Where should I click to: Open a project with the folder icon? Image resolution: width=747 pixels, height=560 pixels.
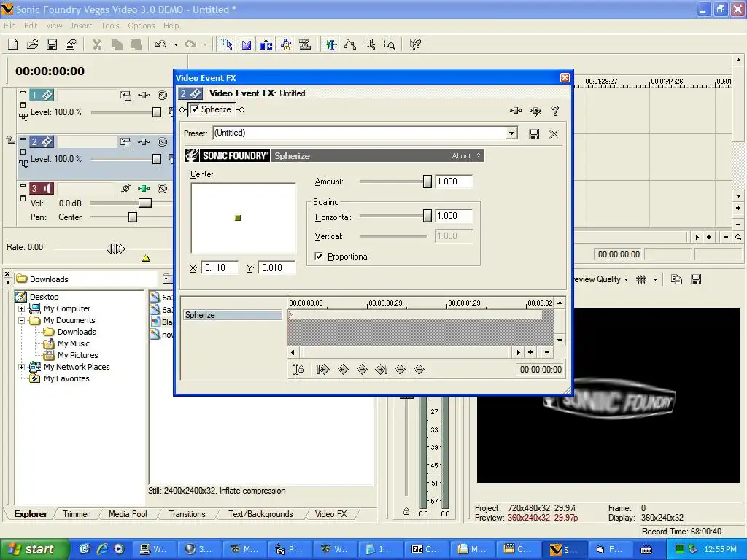pyautogui.click(x=32, y=44)
